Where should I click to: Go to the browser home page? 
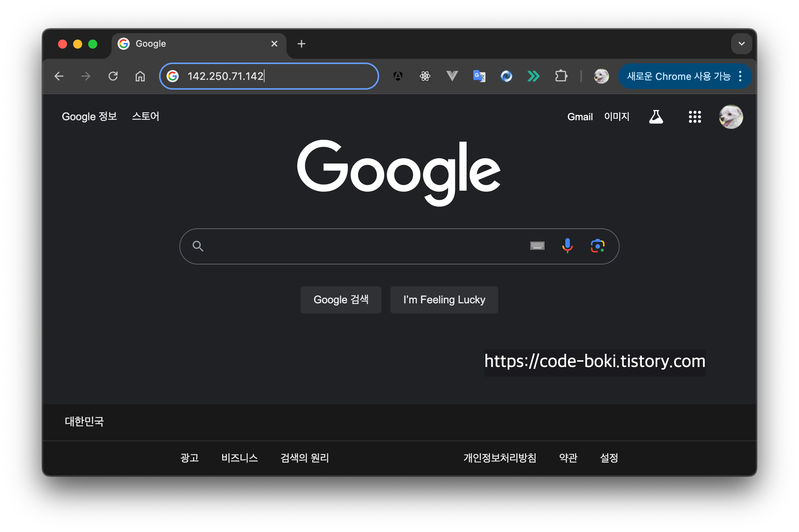coord(140,76)
